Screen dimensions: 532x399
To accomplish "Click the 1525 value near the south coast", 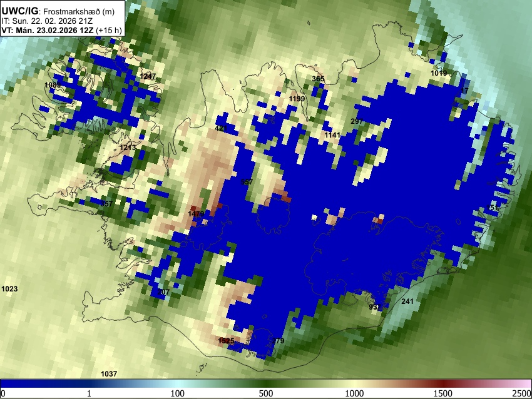I will pyautogui.click(x=227, y=341).
